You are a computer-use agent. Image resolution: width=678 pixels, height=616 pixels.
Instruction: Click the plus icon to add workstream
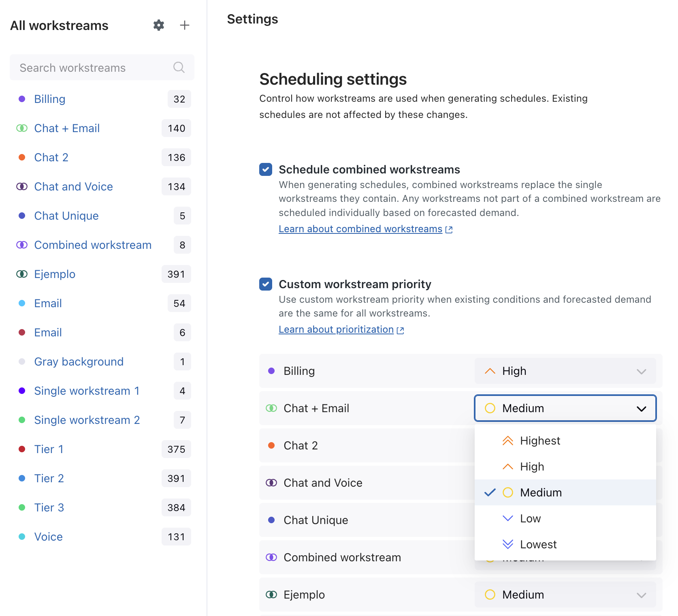coord(185,25)
